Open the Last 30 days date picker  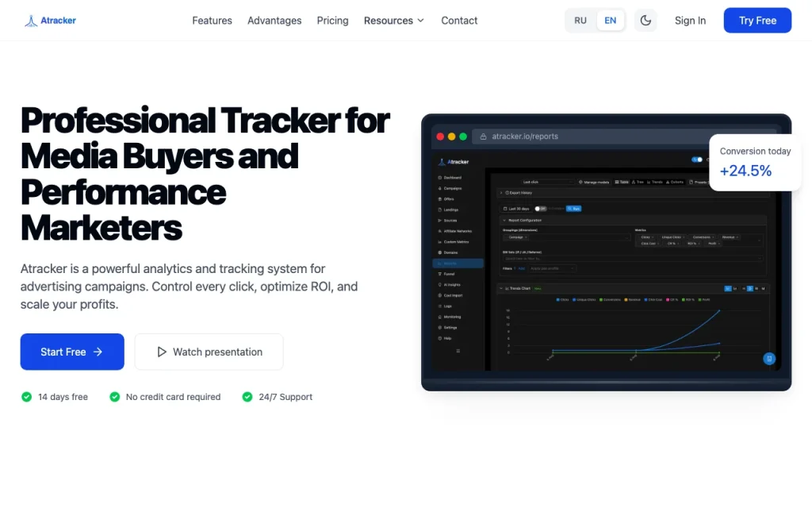(516, 209)
